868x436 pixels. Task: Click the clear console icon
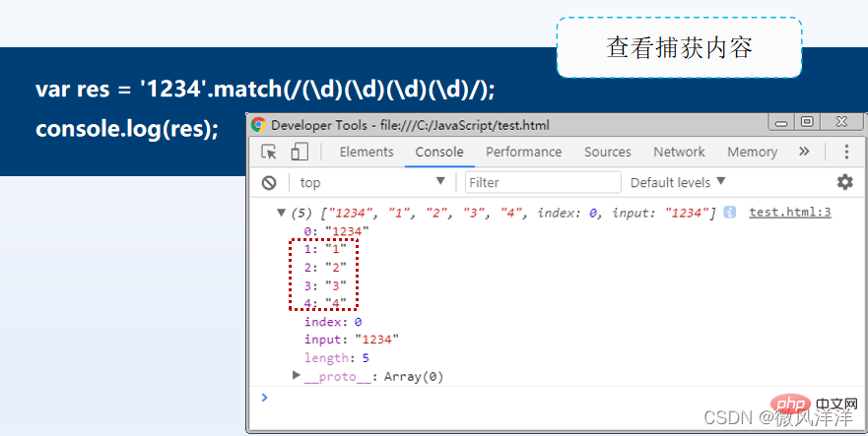(269, 183)
